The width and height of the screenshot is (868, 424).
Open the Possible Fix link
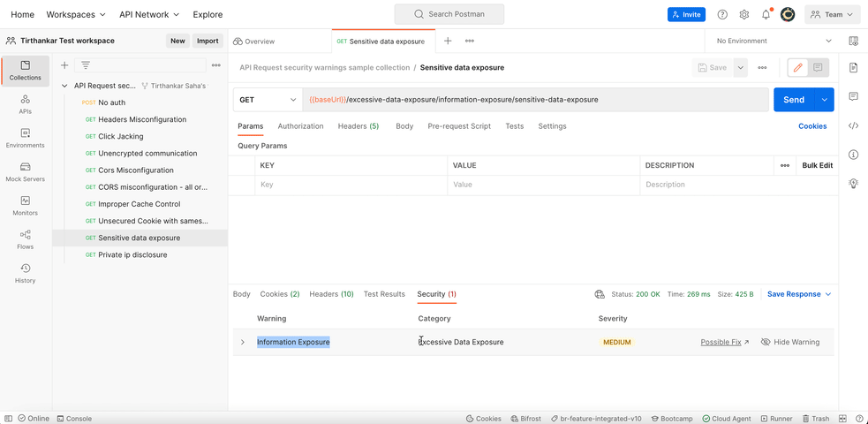pyautogui.click(x=725, y=342)
